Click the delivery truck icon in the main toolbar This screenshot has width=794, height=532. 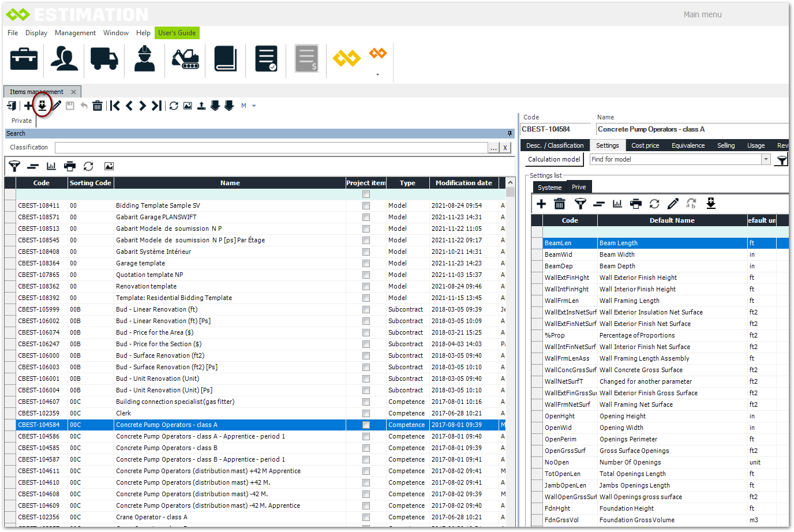(104, 59)
